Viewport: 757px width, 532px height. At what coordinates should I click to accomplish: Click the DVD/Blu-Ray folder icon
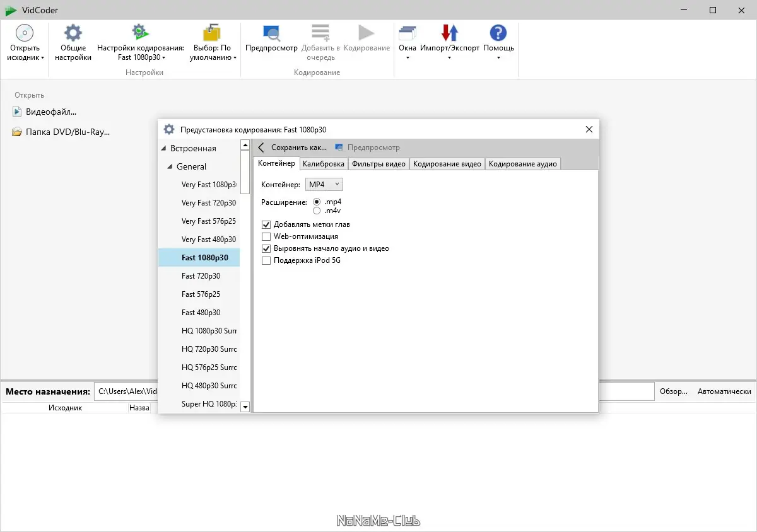tap(17, 132)
